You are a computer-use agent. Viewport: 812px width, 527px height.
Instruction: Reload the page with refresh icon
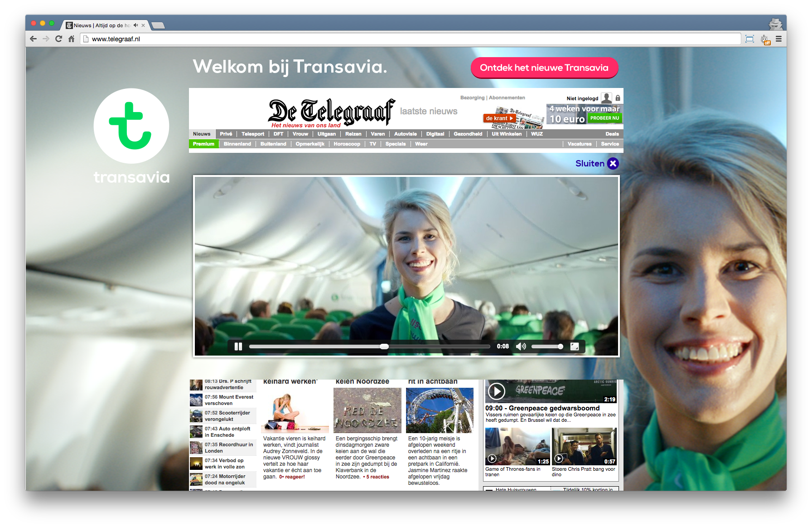(x=58, y=39)
